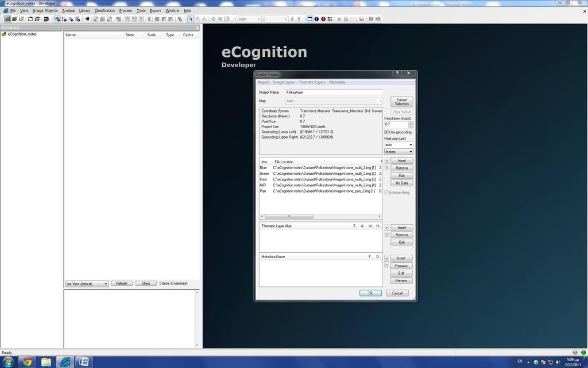Open the File menu
This screenshot has height=368, width=588.
(13, 10)
